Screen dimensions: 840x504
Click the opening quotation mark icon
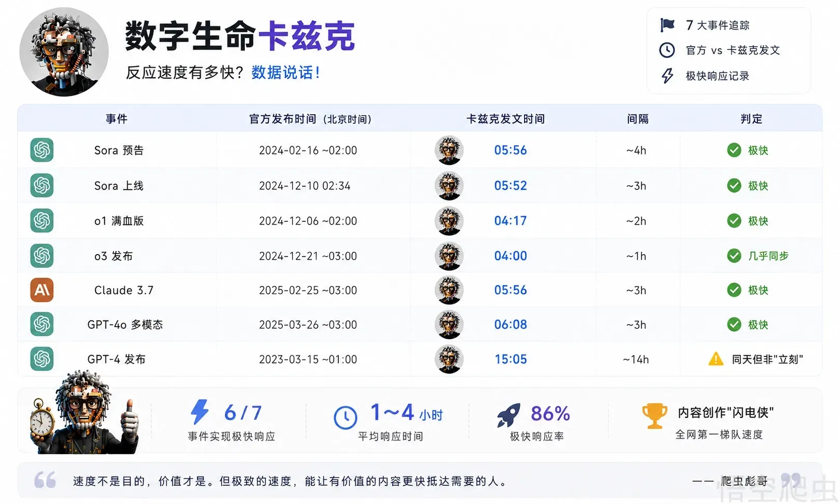click(x=45, y=480)
